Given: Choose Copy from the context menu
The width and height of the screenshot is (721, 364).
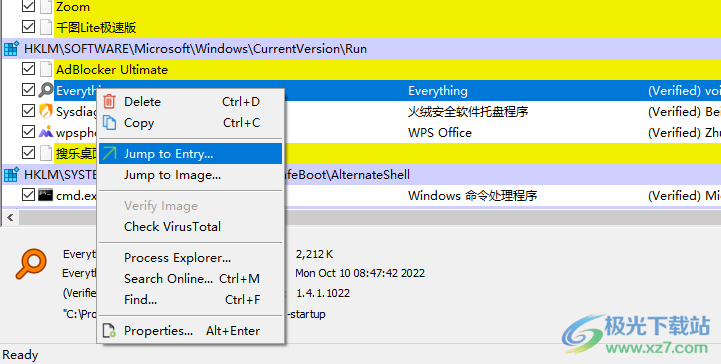Looking at the screenshot, I should [x=190, y=123].
